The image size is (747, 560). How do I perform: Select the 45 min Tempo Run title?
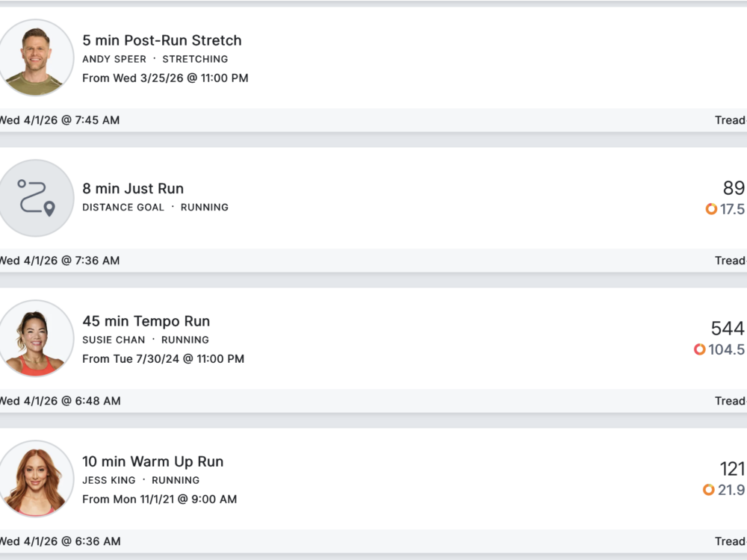(x=146, y=321)
